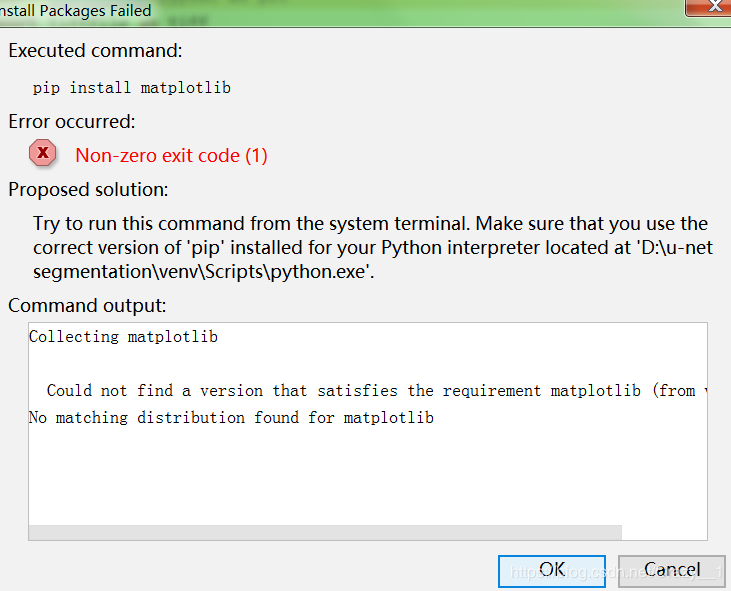This screenshot has width=731, height=591.
Task: Click the red error X icon
Action: tap(42, 154)
